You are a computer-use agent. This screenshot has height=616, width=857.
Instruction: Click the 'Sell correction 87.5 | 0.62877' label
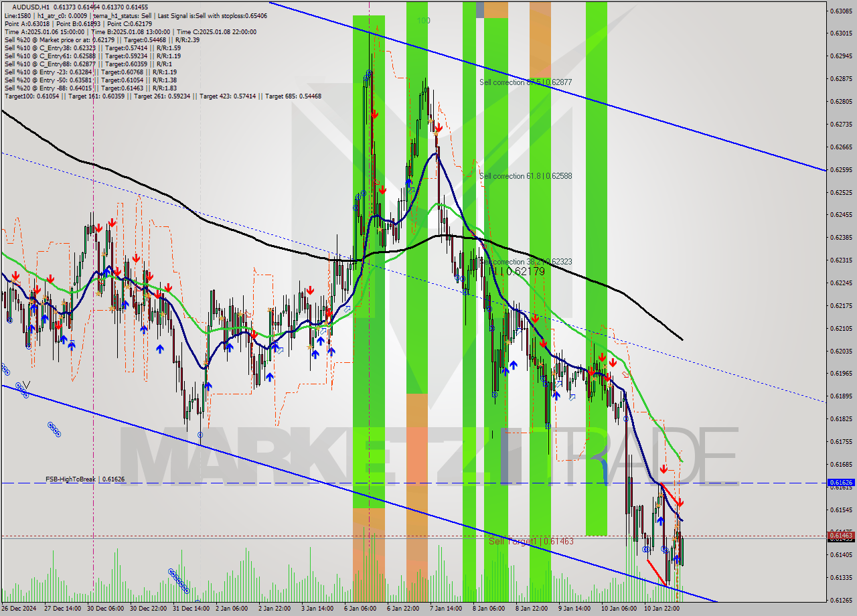pos(526,82)
